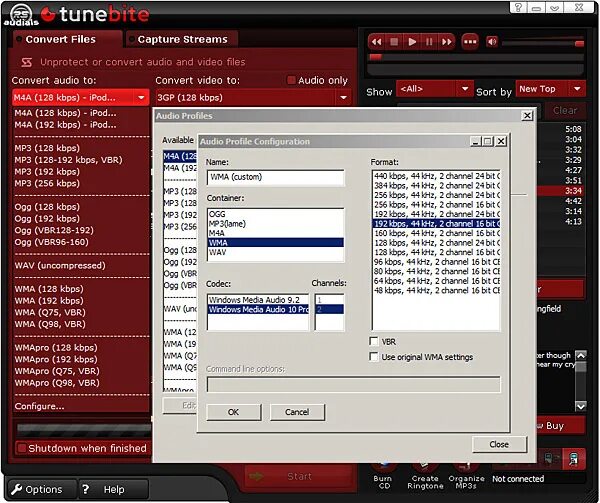Select M4A container option
This screenshot has width=600, height=503.
click(x=276, y=233)
